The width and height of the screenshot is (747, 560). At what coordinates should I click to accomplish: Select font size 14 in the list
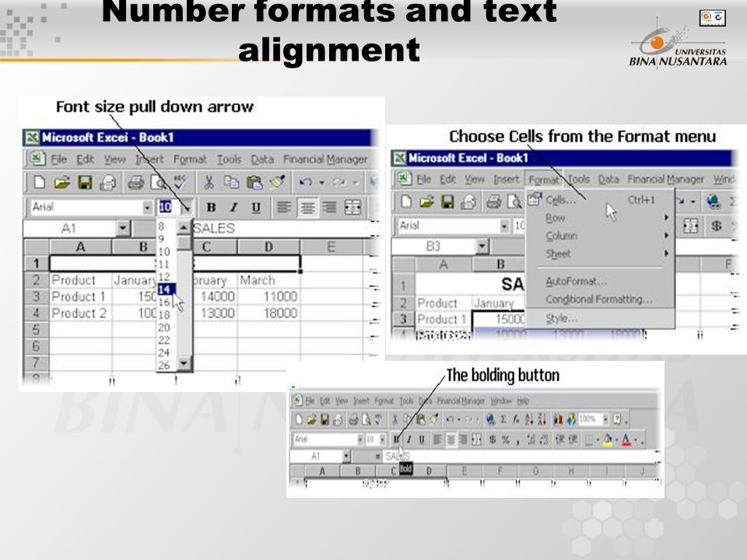[165, 289]
